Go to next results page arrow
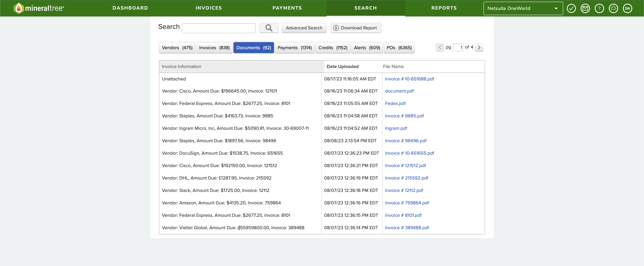The image size is (644, 266). tap(479, 47)
